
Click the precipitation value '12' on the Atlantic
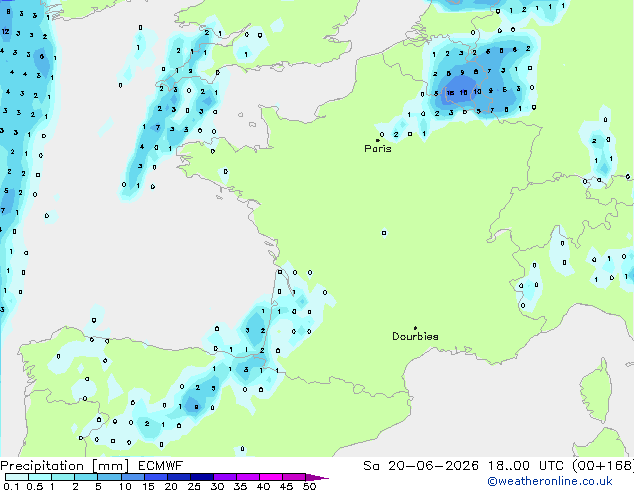(5, 32)
